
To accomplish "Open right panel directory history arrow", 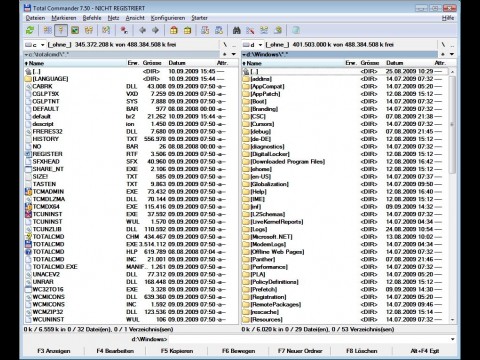I will tap(452, 54).
